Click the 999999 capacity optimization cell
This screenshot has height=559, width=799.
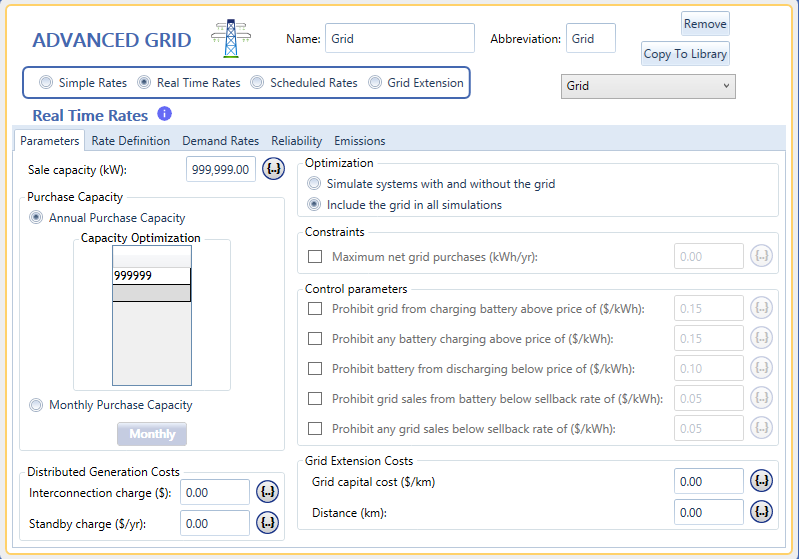click(x=151, y=276)
